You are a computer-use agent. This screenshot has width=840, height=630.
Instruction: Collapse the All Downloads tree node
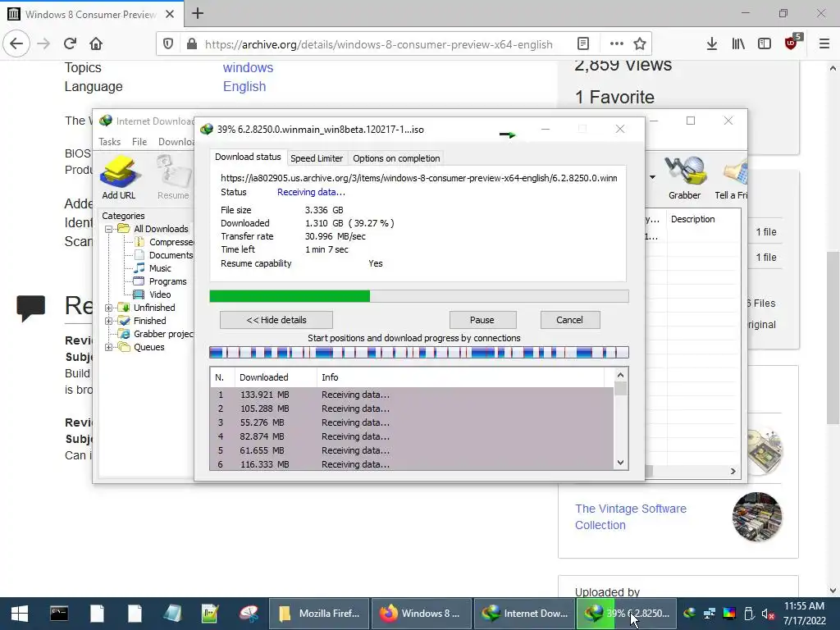109,229
